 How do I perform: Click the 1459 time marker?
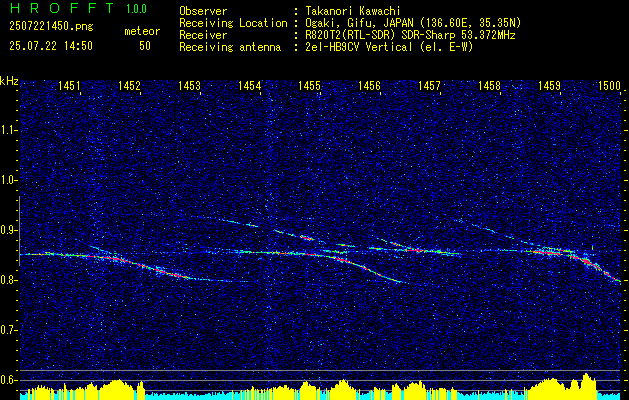(x=550, y=85)
